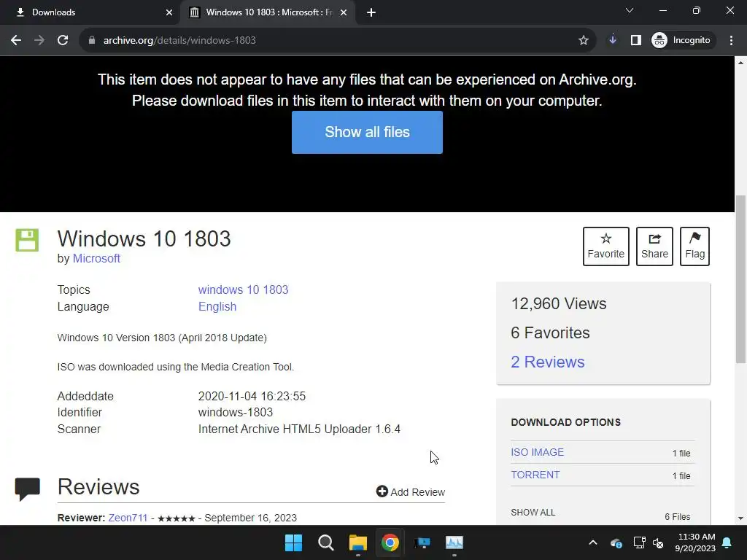Open a new tab with plus button
The image size is (747, 560).
pyautogui.click(x=371, y=12)
